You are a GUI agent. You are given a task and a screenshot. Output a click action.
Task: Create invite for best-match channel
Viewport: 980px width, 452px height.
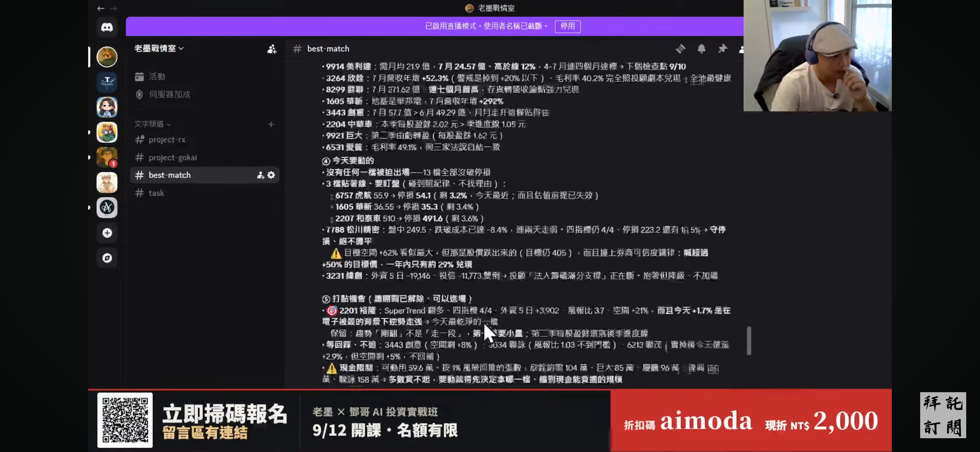(x=261, y=175)
